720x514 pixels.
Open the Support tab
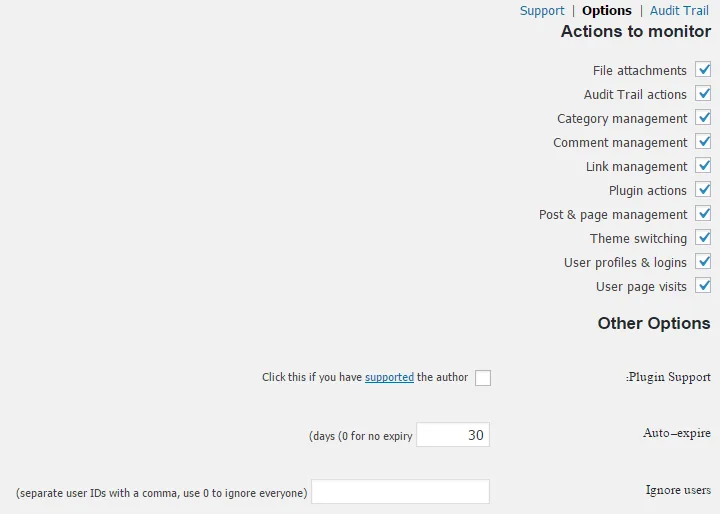[542, 11]
